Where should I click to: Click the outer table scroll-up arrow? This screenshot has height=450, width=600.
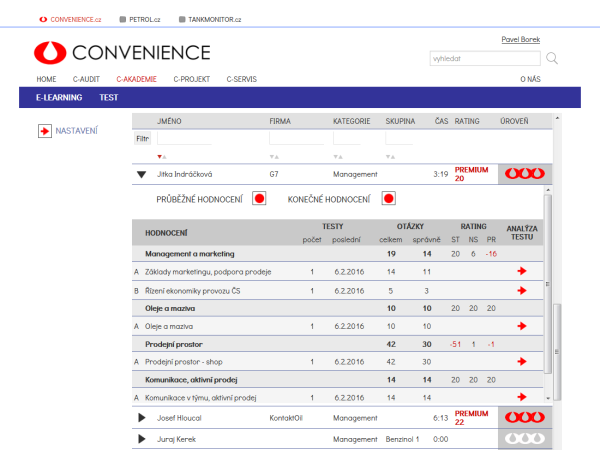pyautogui.click(x=557, y=118)
